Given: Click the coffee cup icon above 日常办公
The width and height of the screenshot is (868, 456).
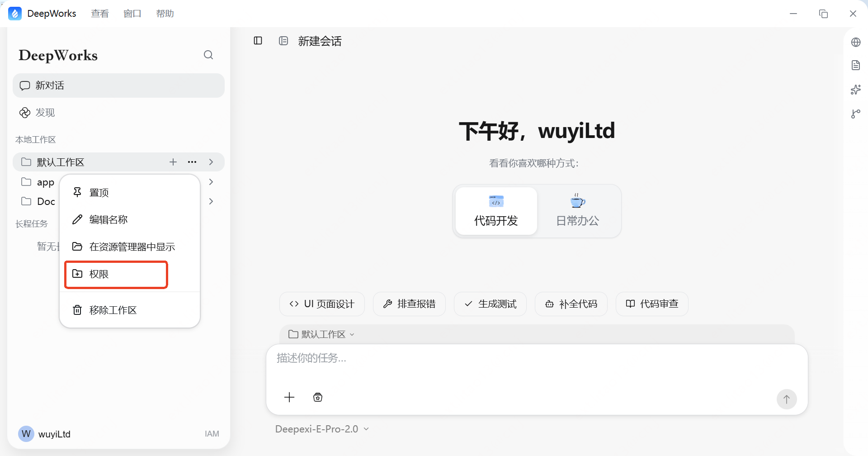Looking at the screenshot, I should [x=577, y=200].
